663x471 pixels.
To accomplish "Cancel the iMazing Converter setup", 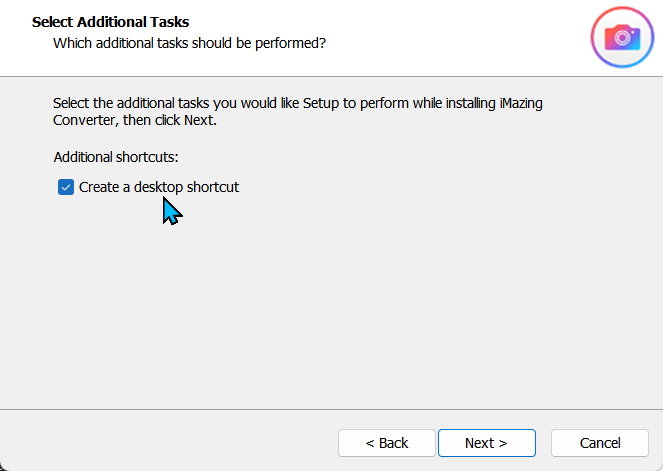I will click(x=600, y=443).
